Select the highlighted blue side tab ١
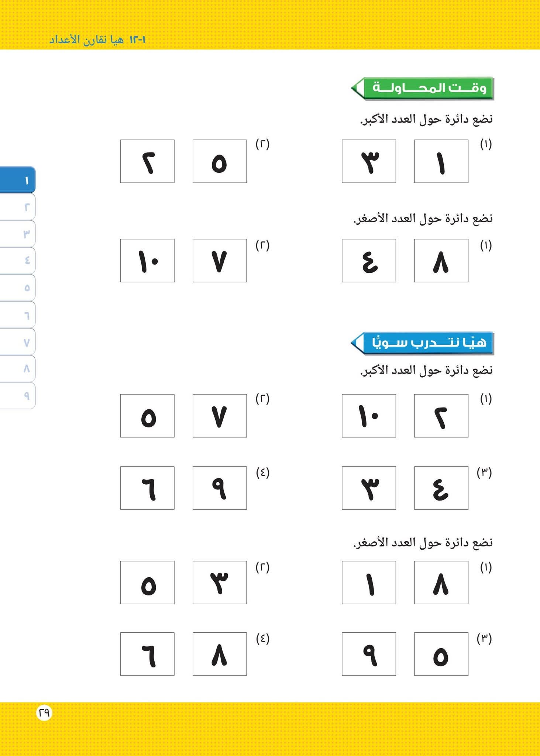 tap(17, 180)
